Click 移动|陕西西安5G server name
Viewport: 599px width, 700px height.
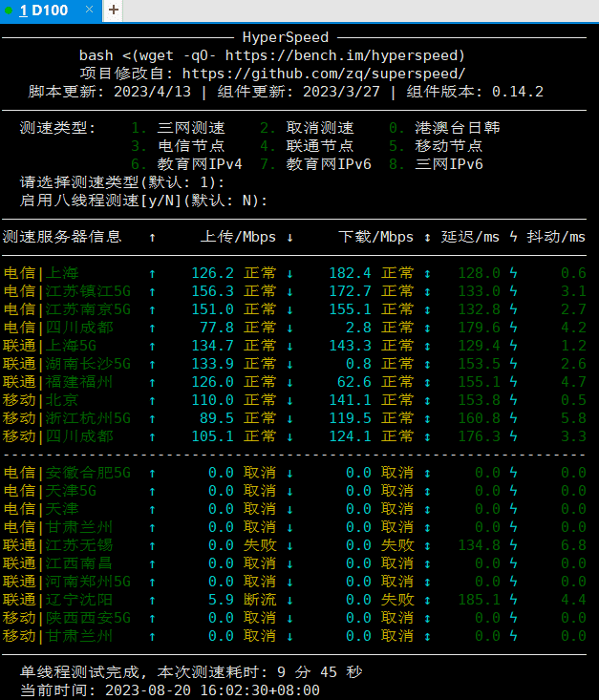coord(67,618)
